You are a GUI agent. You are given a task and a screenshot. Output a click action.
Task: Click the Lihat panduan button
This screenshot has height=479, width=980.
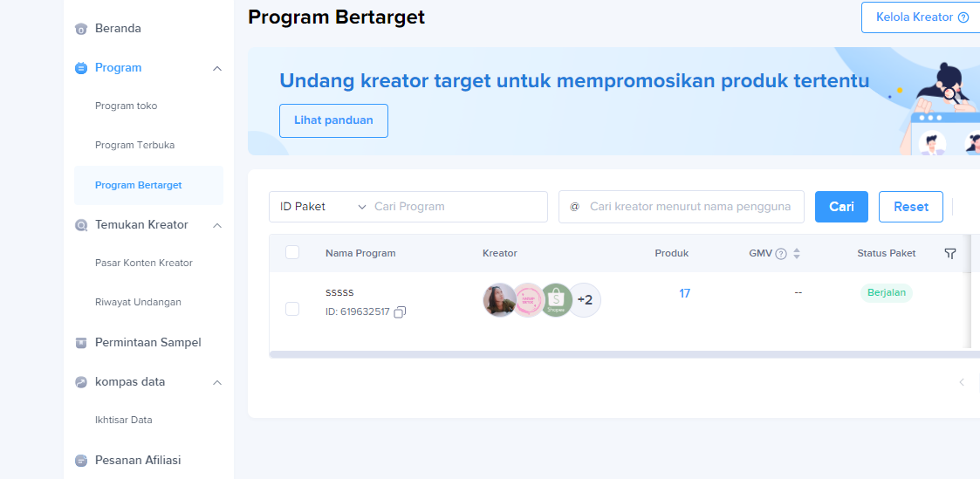tap(333, 120)
